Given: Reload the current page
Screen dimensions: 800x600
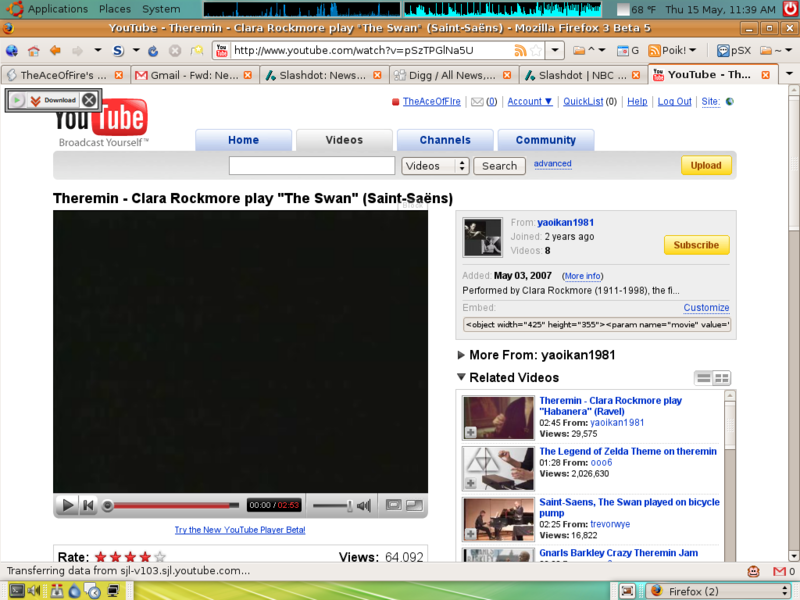Looking at the screenshot, I should click(153, 51).
